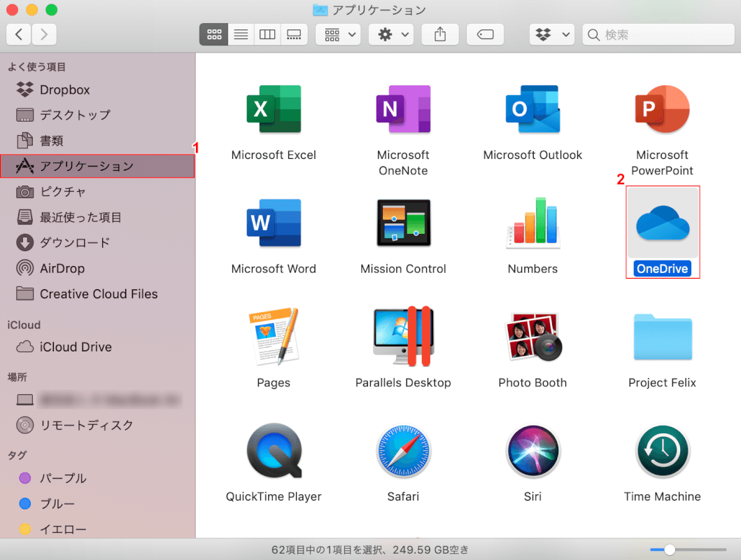This screenshot has width=741, height=560.
Task: Select the Safari compass icon
Action: pos(403,451)
